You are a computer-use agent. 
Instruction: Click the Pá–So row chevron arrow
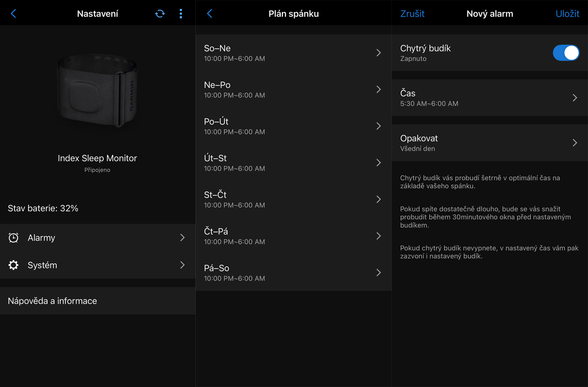(x=379, y=273)
